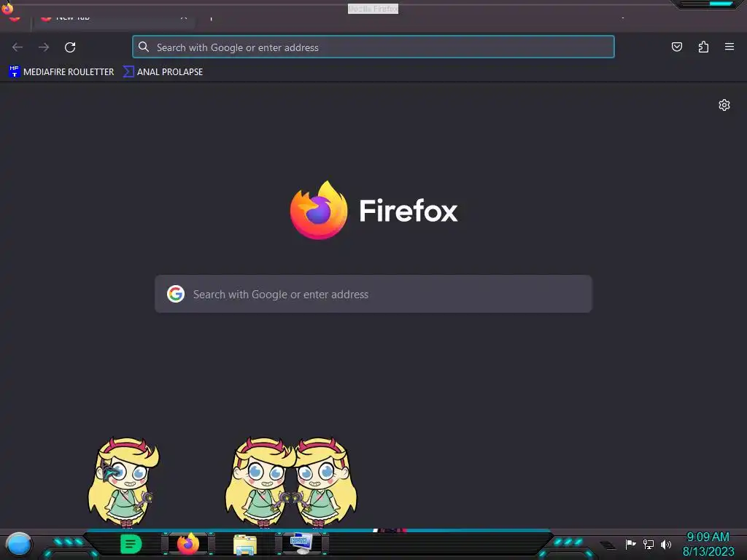Focus the top address bar field
Image resolution: width=747 pixels, height=560 pixels.
[x=373, y=47]
